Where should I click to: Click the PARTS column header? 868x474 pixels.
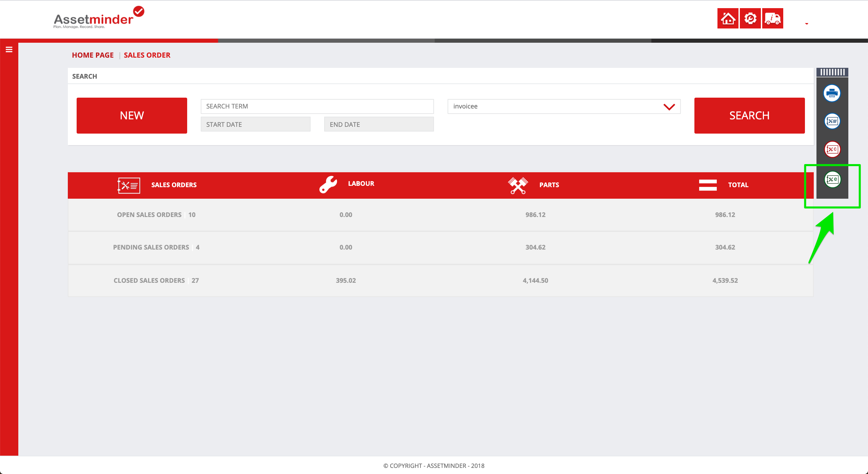pyautogui.click(x=549, y=185)
